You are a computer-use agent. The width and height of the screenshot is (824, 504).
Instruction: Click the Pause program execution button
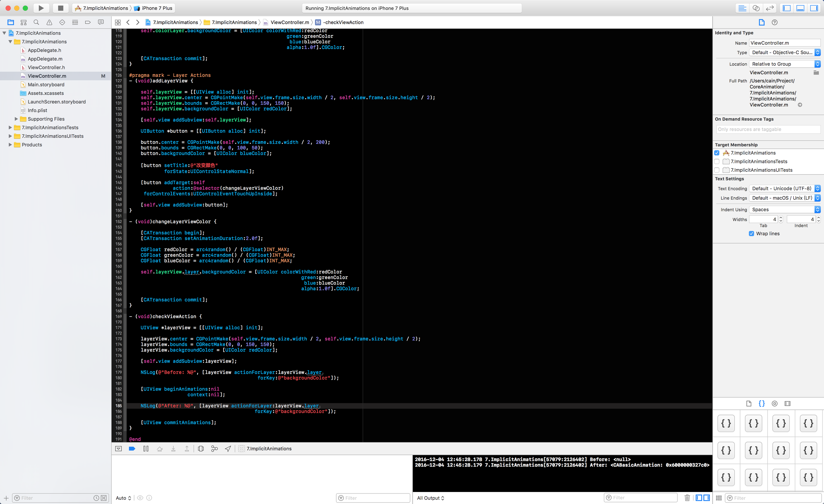pos(146,448)
